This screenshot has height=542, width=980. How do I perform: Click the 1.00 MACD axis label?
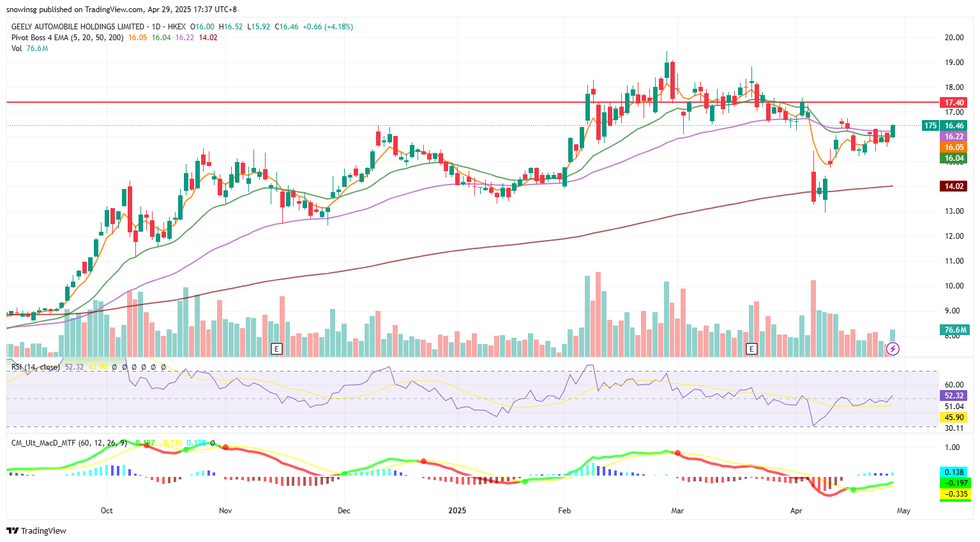951,448
